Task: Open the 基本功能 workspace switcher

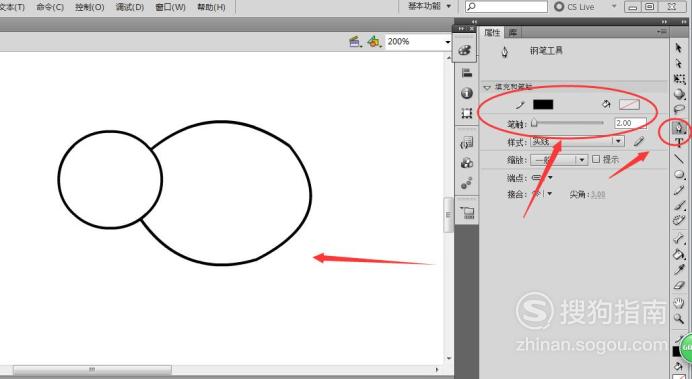Action: (x=429, y=7)
